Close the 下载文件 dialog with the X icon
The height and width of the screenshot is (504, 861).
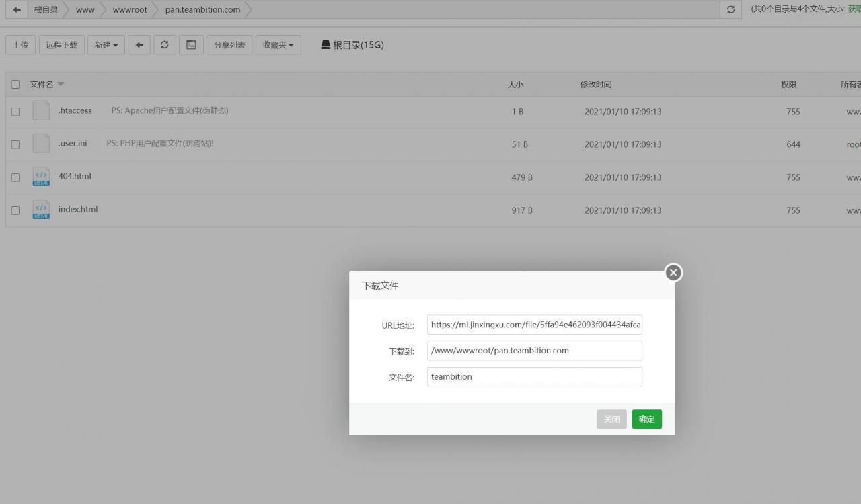[673, 273]
